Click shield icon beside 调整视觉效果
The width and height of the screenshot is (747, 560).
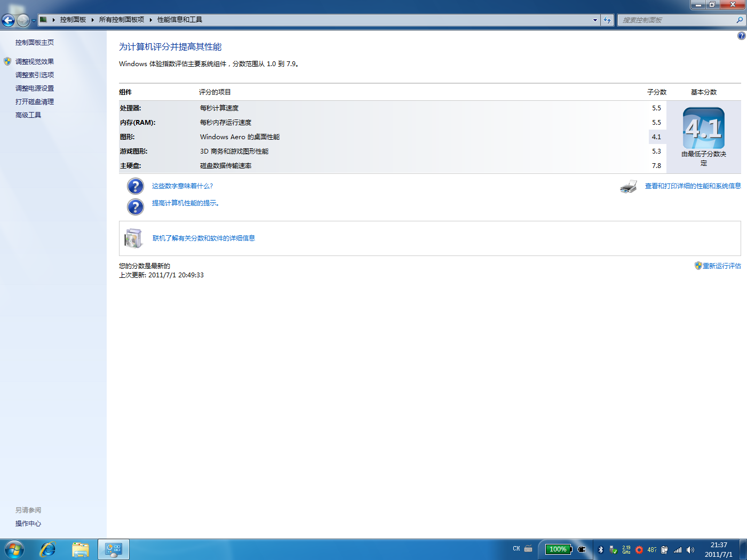point(7,62)
